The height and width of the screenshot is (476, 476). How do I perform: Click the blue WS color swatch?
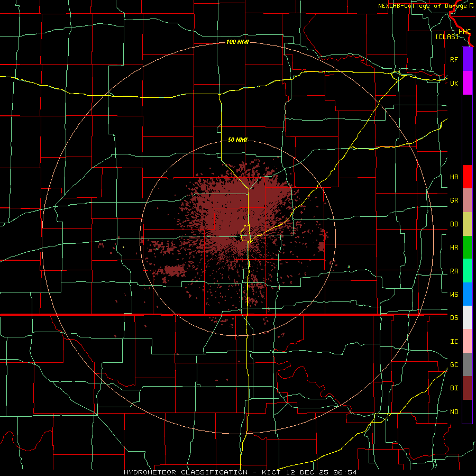pos(467,294)
